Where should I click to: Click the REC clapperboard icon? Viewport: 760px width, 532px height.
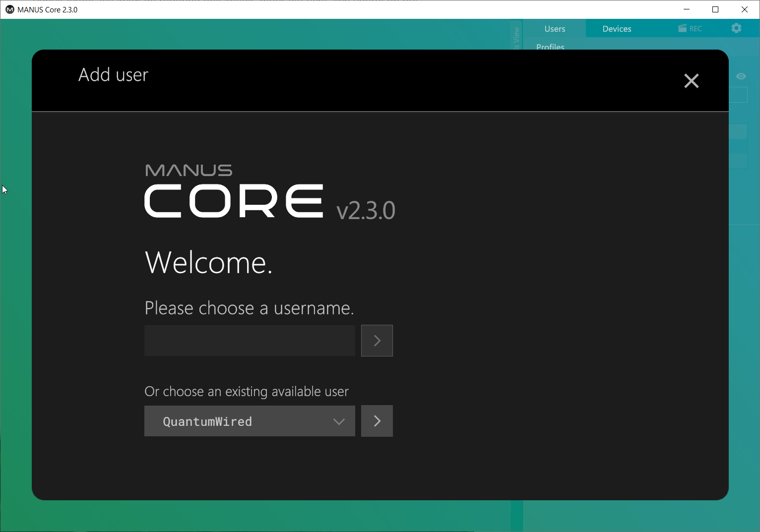(683, 28)
